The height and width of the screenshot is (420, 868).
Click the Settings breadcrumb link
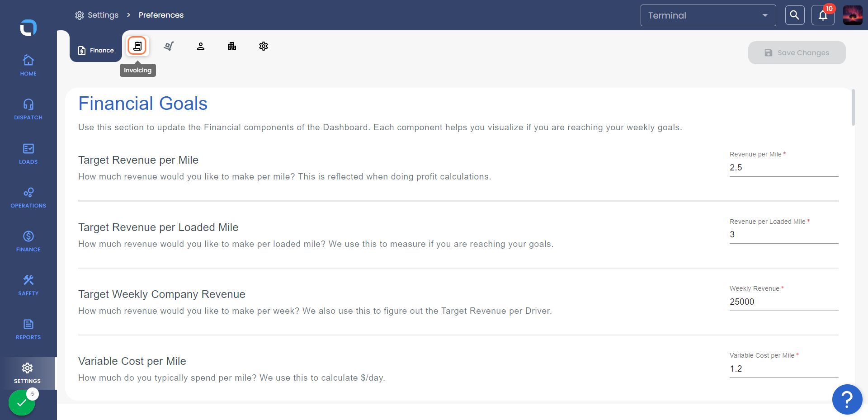click(103, 15)
